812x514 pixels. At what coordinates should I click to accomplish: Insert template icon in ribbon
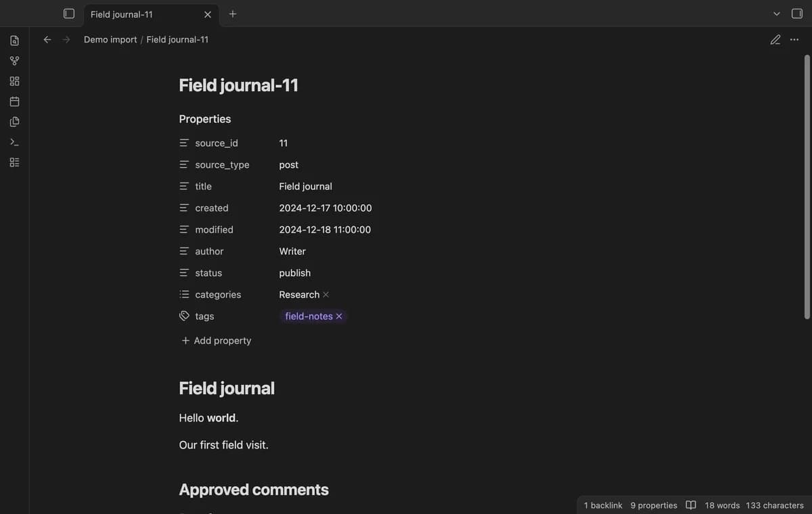coord(14,122)
